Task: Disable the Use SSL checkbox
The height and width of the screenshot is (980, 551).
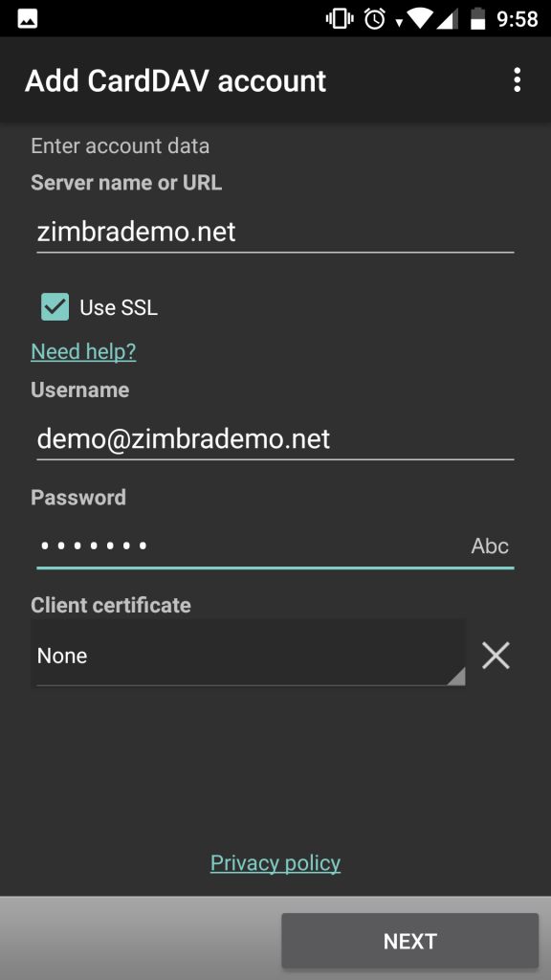Action: [55, 306]
